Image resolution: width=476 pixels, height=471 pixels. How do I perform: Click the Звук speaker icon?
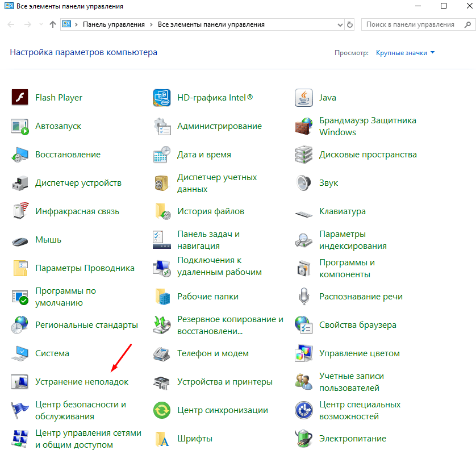tap(303, 183)
